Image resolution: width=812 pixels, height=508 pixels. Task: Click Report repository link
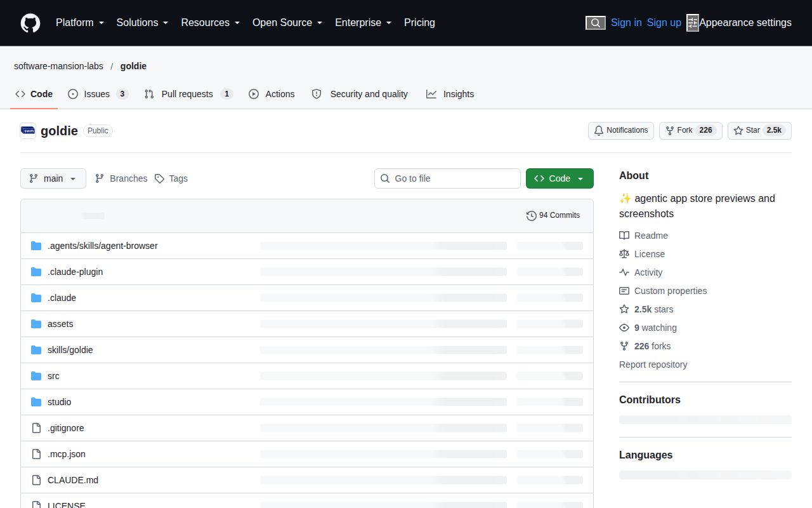pyautogui.click(x=653, y=364)
